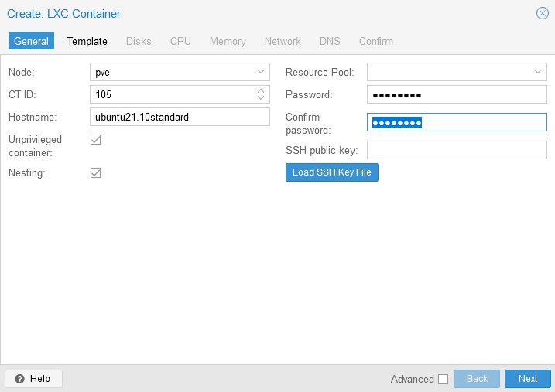Focus the Hostname input field

[180, 117]
